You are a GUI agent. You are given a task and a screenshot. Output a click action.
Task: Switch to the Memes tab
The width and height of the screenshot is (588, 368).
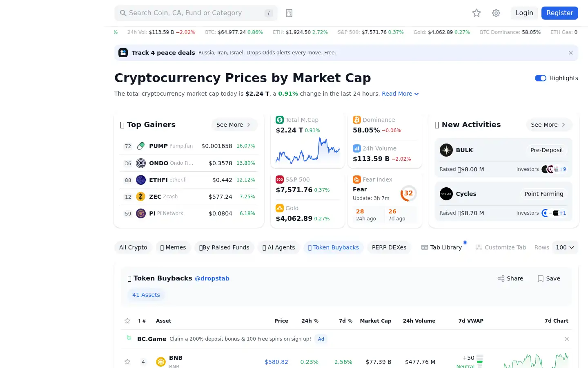[173, 247]
